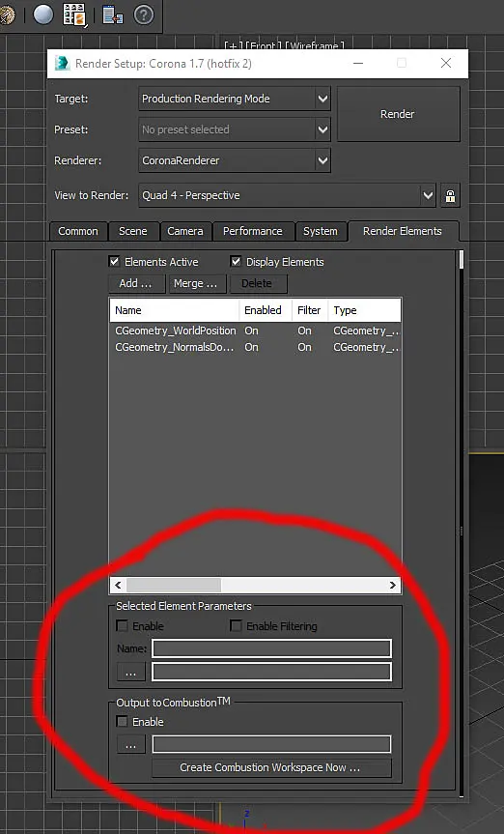Screen dimensions: 504x834
Task: Click Enabled 'On' for CGeometry_WorldPosition
Action: coord(251,331)
